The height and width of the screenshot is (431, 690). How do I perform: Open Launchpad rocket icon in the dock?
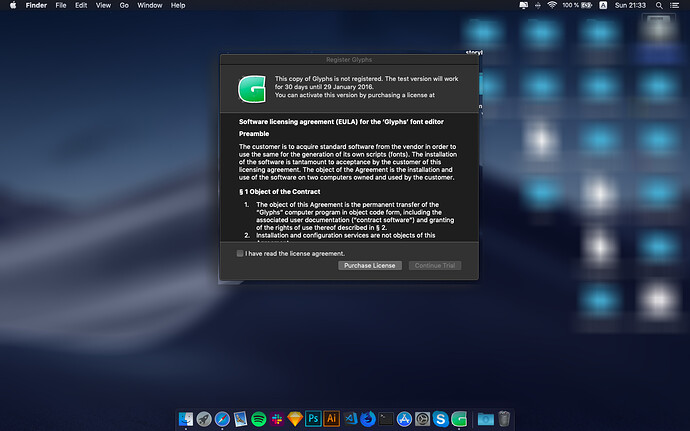coord(204,419)
